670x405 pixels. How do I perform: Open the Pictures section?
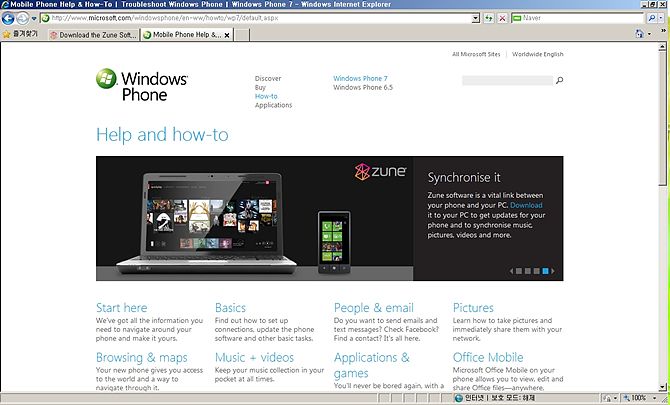tap(473, 308)
